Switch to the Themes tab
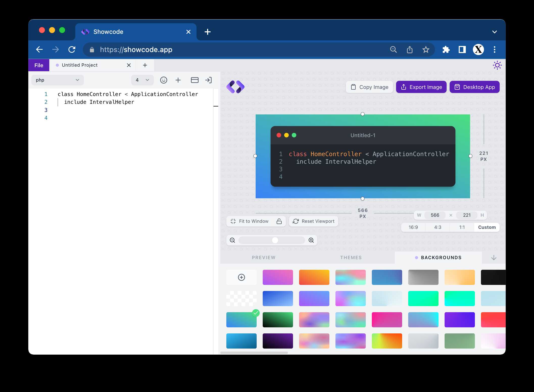 click(x=351, y=258)
